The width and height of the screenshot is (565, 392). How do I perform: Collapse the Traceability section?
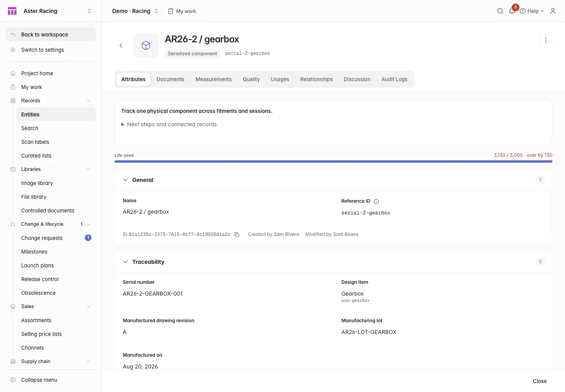pos(126,262)
